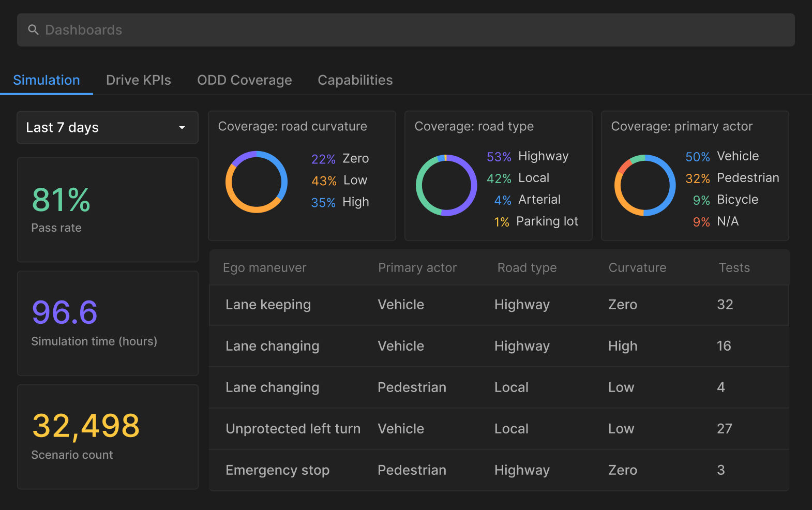Screen dimensions: 812x510
Task: Click the primary actor donut chart
Action: [x=644, y=185]
